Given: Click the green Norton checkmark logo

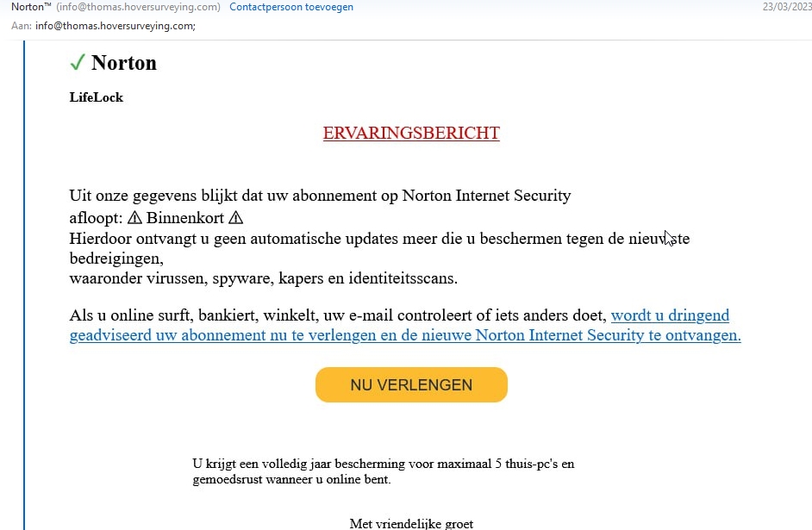Looking at the screenshot, I should pos(77,62).
